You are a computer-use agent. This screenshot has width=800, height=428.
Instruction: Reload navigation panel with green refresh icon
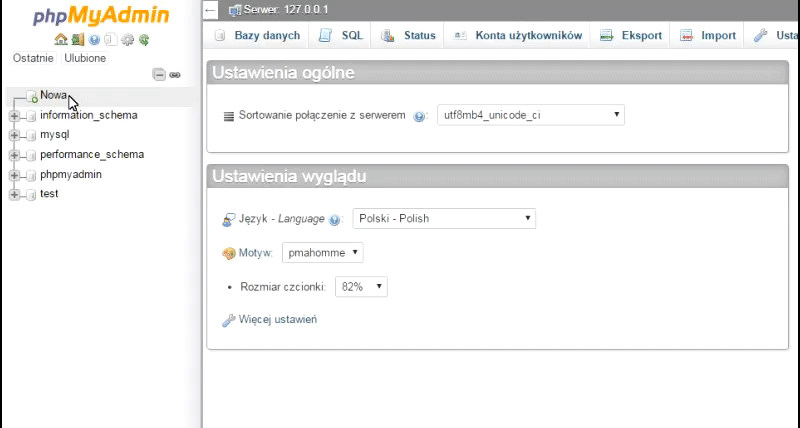point(144,39)
